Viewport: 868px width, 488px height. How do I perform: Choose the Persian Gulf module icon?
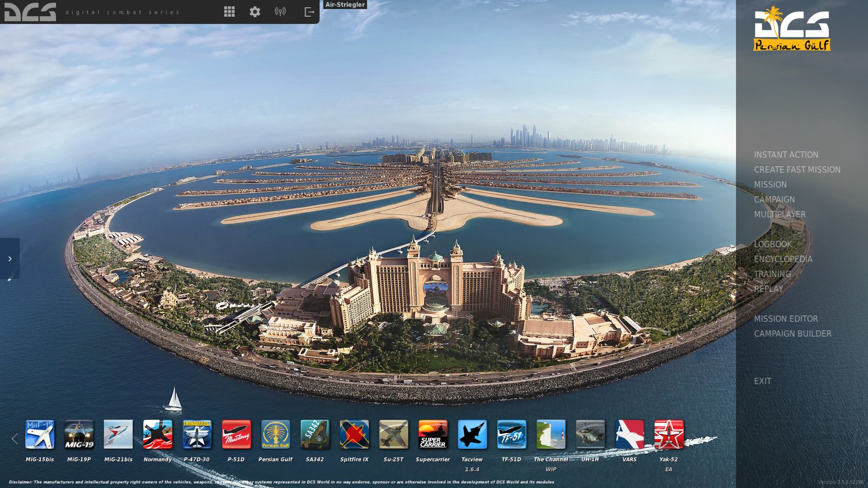[x=275, y=434]
